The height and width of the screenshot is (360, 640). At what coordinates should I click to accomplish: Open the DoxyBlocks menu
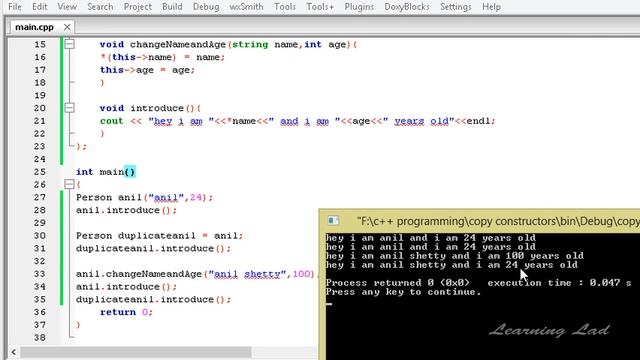407,7
